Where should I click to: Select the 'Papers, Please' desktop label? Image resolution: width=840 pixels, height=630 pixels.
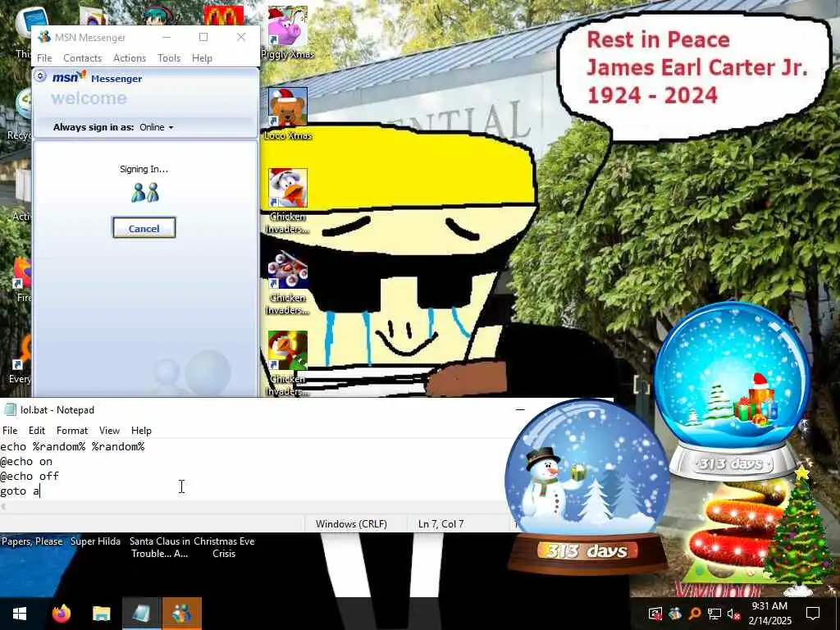[32, 541]
